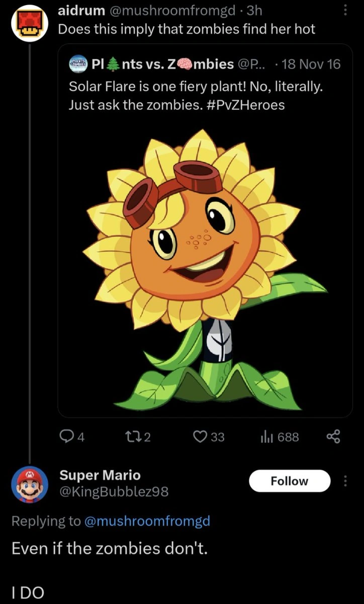Open more options beside the Follow button
Screen dimensions: 364x604
coord(345,481)
